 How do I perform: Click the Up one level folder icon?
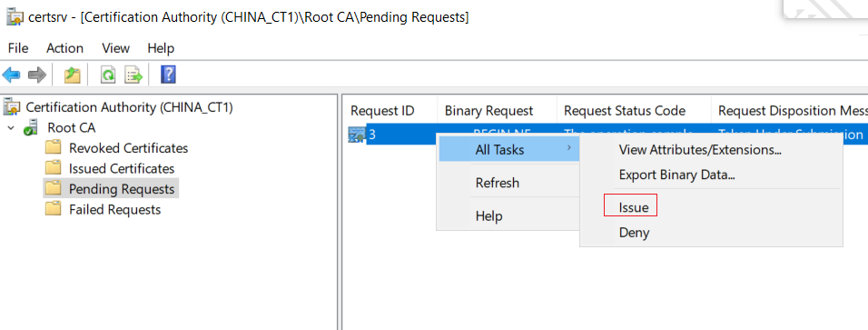tap(72, 75)
